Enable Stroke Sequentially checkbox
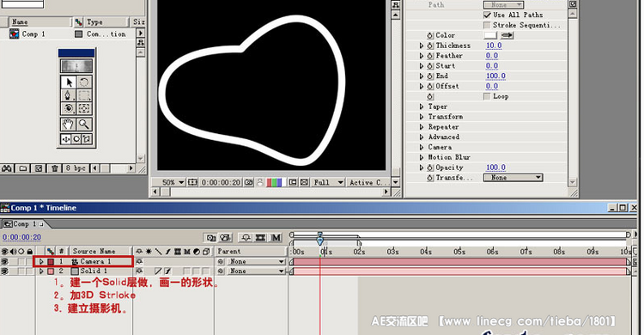The width and height of the screenshot is (644, 335). tap(487, 26)
